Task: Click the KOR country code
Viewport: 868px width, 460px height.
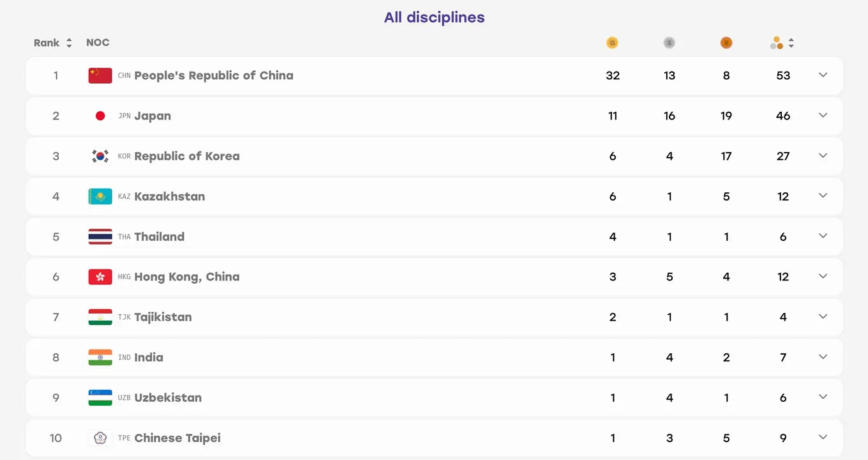Action: coord(124,156)
